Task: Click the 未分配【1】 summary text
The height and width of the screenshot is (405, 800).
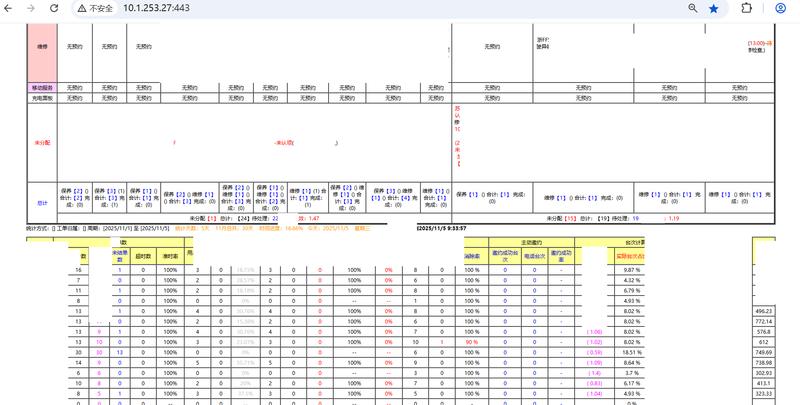Action: [203, 218]
